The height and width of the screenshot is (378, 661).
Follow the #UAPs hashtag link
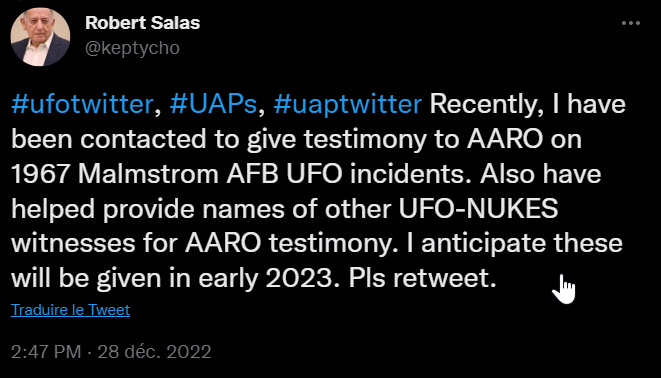[213, 104]
